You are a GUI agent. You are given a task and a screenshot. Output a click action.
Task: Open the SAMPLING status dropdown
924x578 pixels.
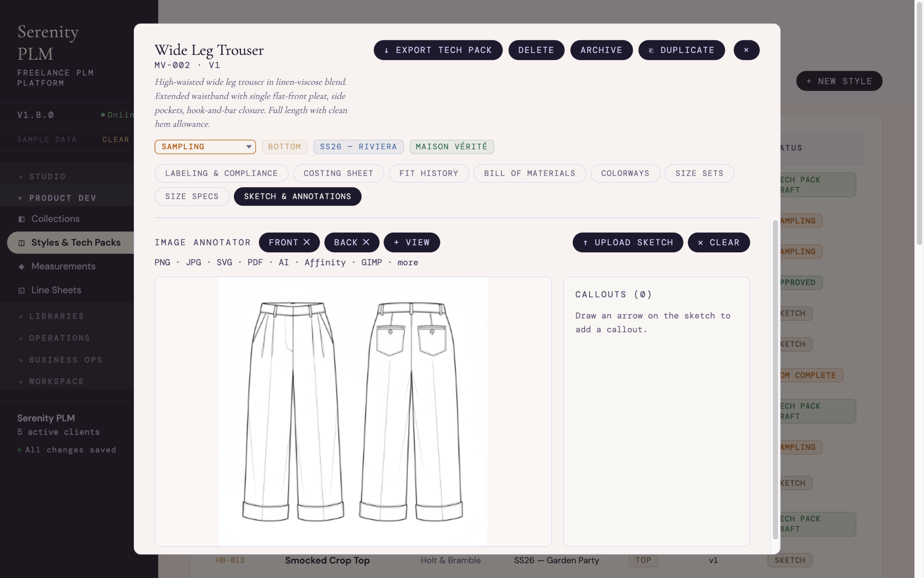pyautogui.click(x=205, y=146)
